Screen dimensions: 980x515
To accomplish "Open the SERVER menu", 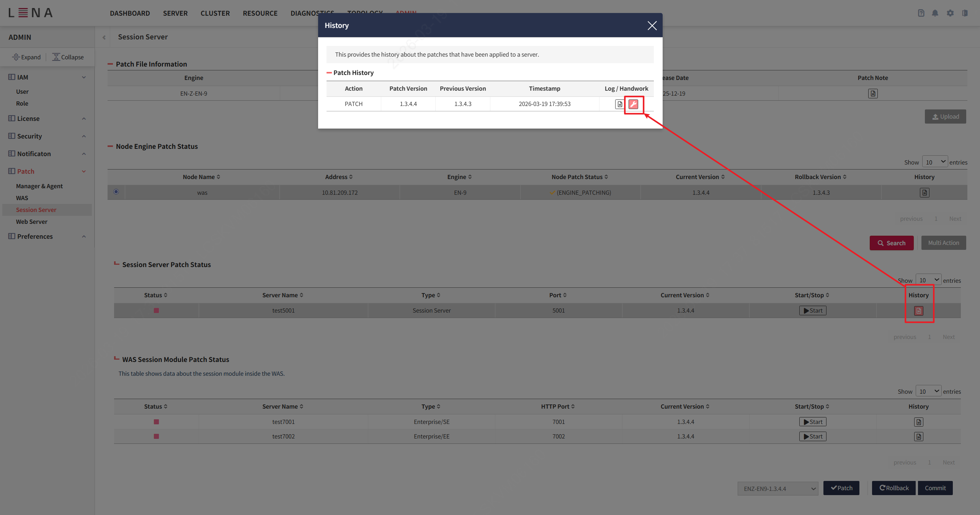I will [x=175, y=13].
